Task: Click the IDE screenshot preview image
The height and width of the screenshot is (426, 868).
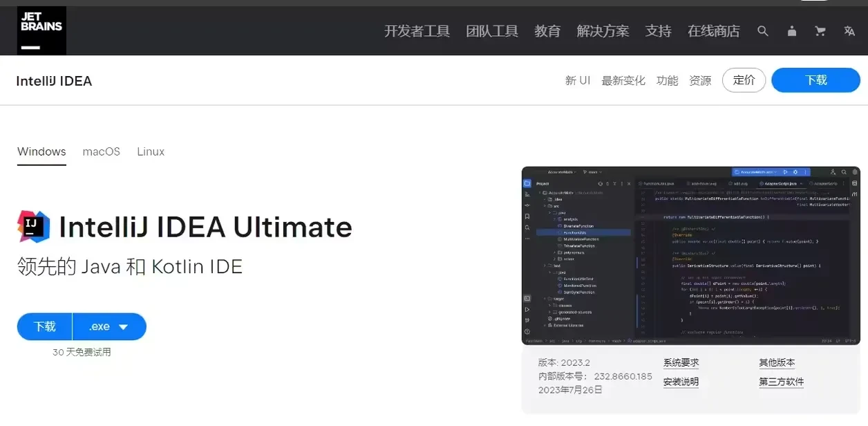Action: coord(691,256)
